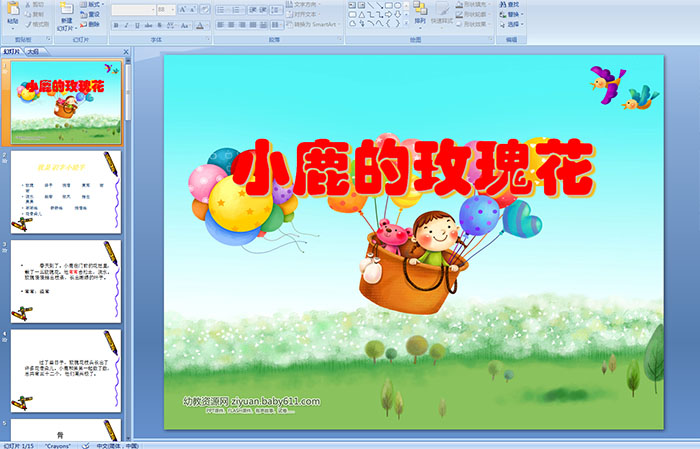Click Find (查找) binoculars
The image size is (700, 449).
coord(509,4)
